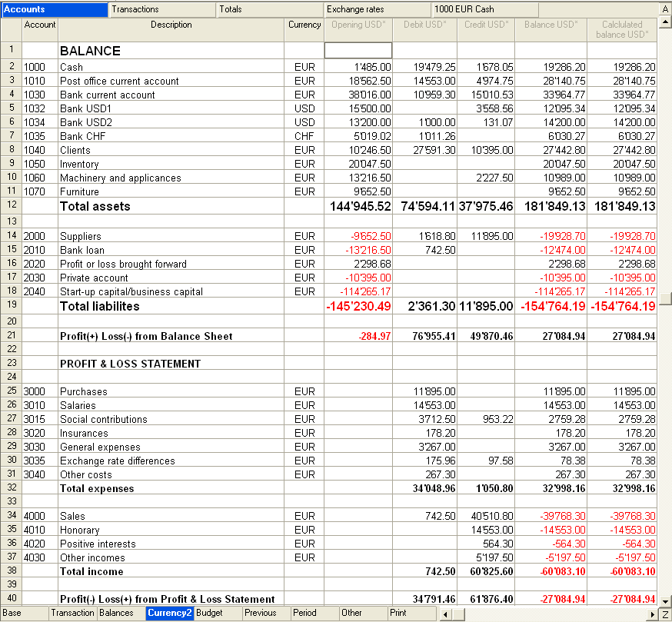Click the 'PROFIT & LOSS STATEMENT' heading
The height and width of the screenshot is (622, 672).
[x=130, y=364]
